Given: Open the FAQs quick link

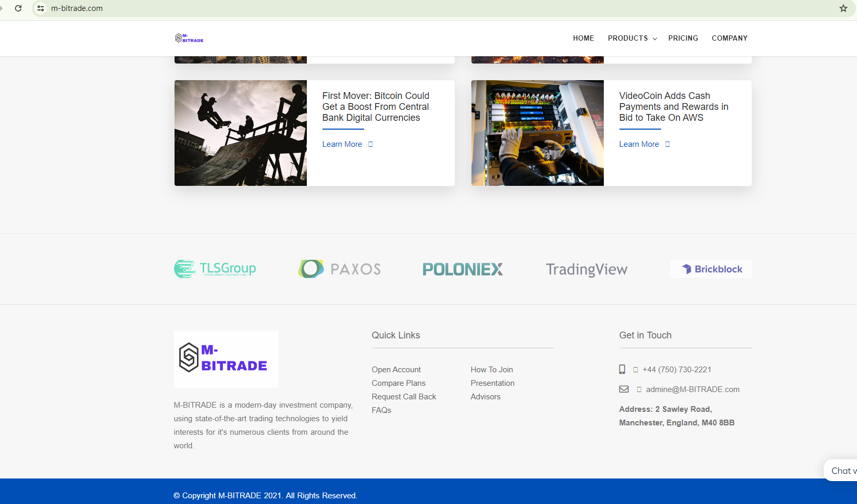Looking at the screenshot, I should (x=381, y=410).
